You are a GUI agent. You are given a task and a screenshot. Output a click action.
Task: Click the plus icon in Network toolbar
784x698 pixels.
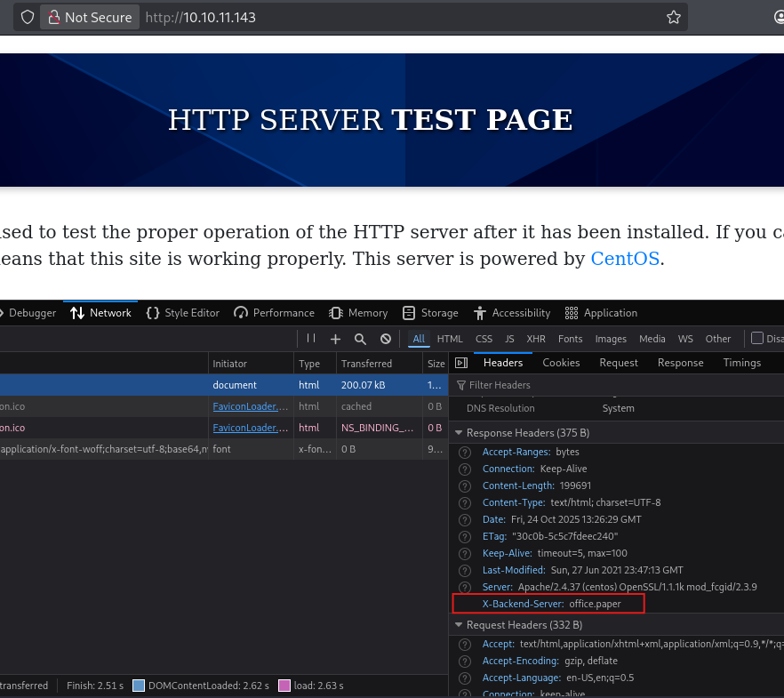click(335, 339)
